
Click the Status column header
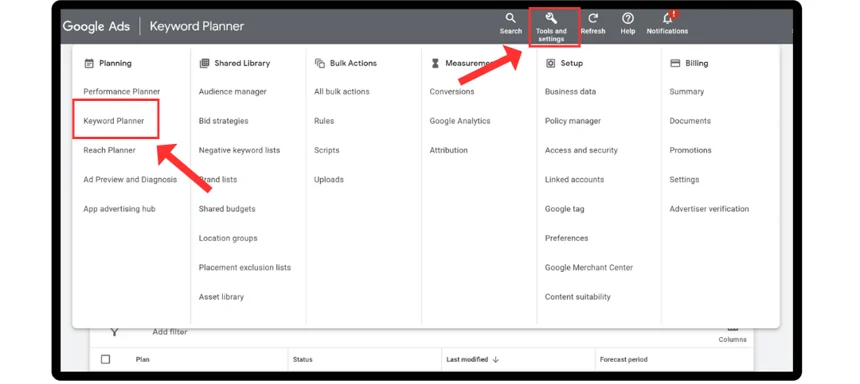[x=302, y=359]
